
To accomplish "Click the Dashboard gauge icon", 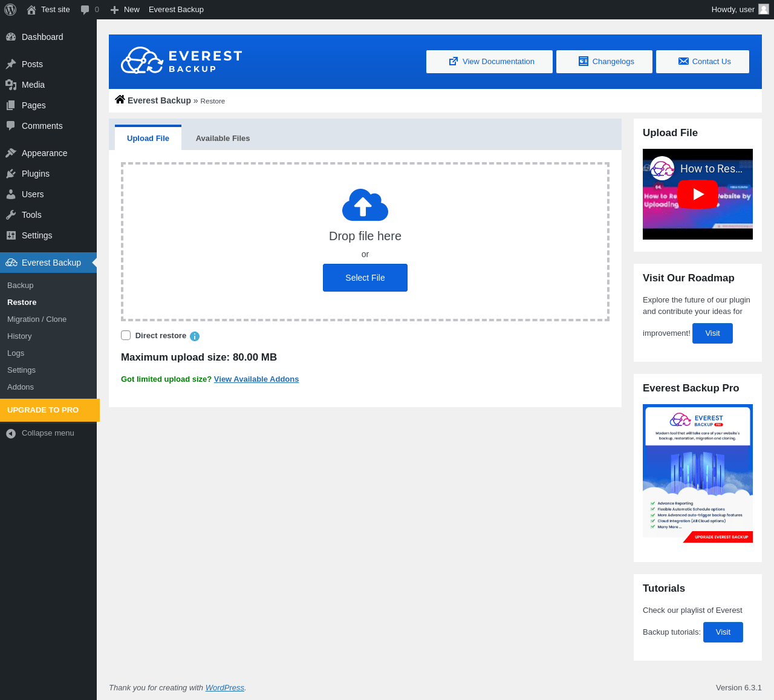I will pos(11,37).
